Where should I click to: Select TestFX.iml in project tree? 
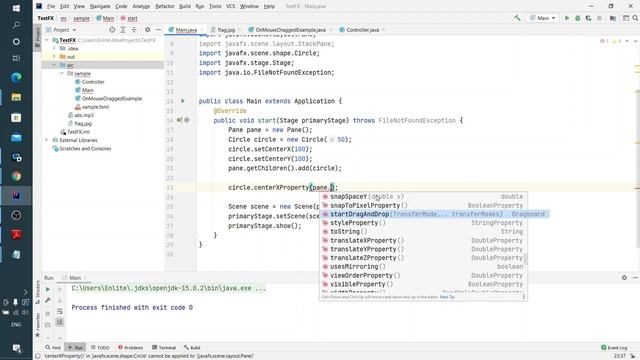tap(78, 132)
